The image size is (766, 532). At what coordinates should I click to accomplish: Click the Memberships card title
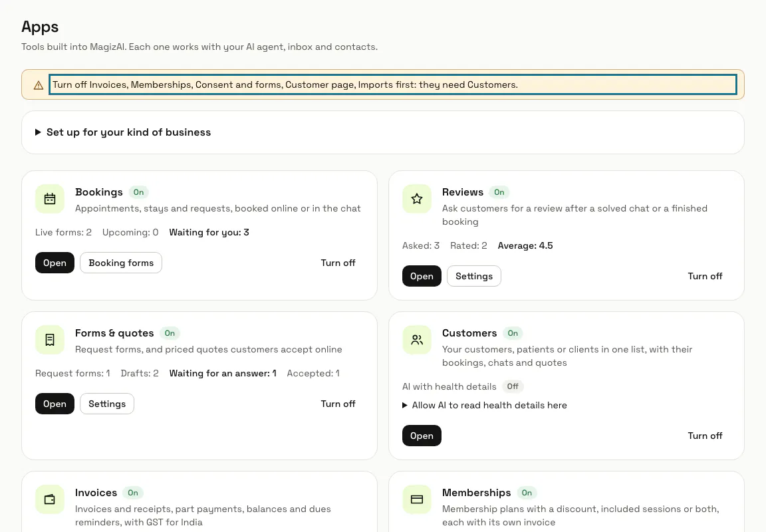click(476, 492)
